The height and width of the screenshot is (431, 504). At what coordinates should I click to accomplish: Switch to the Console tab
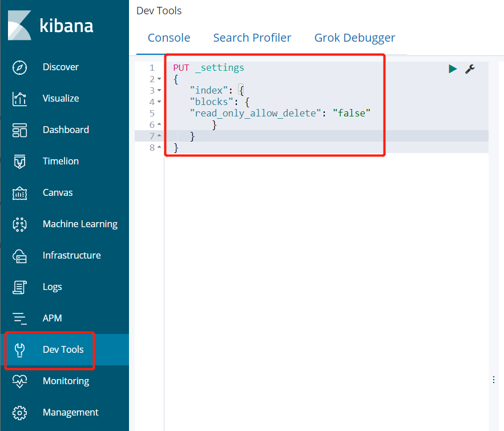[x=169, y=38]
